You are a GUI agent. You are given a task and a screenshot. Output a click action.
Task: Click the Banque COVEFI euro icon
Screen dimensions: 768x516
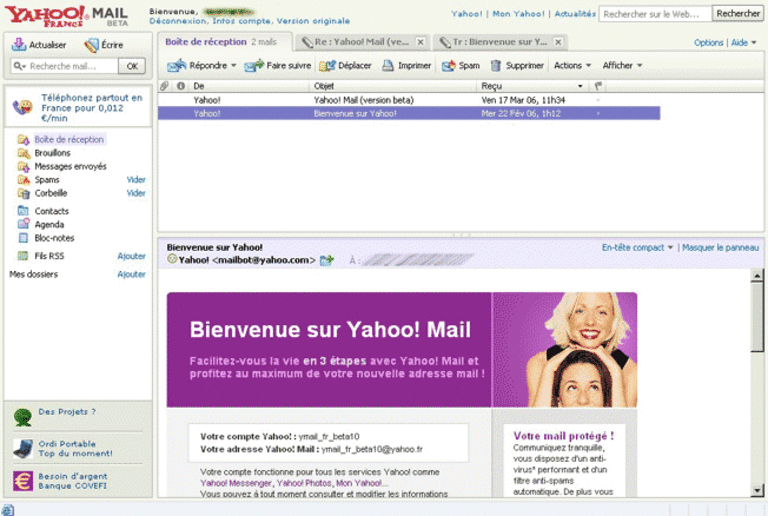tap(23, 481)
